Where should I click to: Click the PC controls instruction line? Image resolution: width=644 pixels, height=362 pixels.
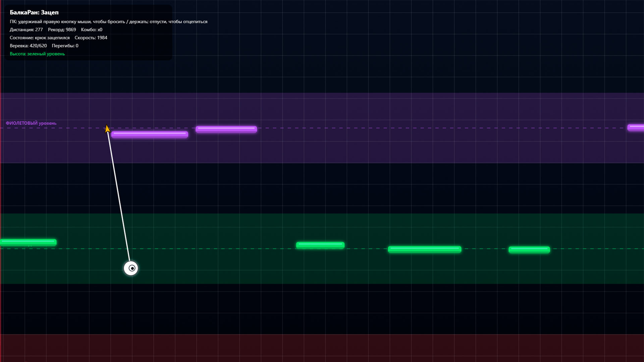click(108, 21)
